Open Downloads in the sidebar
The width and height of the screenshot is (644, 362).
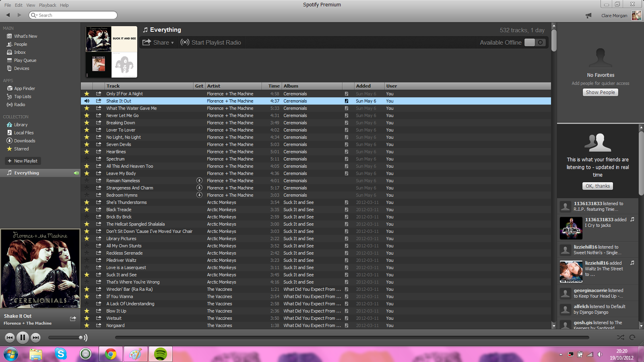click(x=25, y=141)
